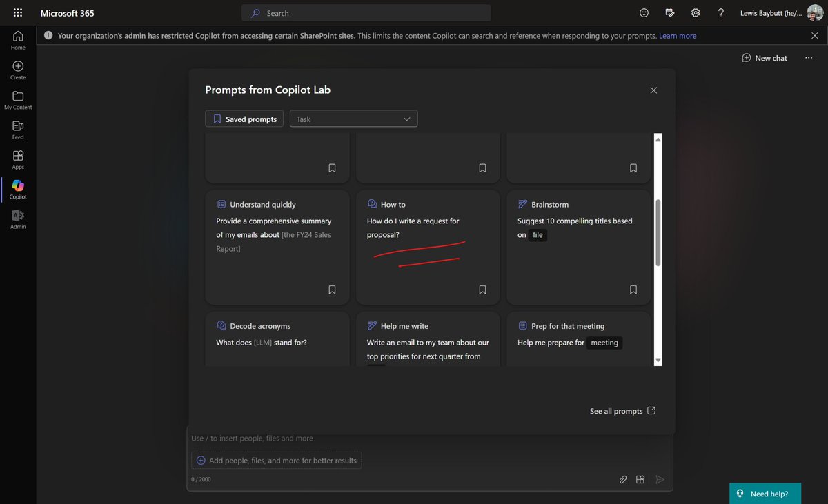Open See all prompts link

[x=622, y=411]
